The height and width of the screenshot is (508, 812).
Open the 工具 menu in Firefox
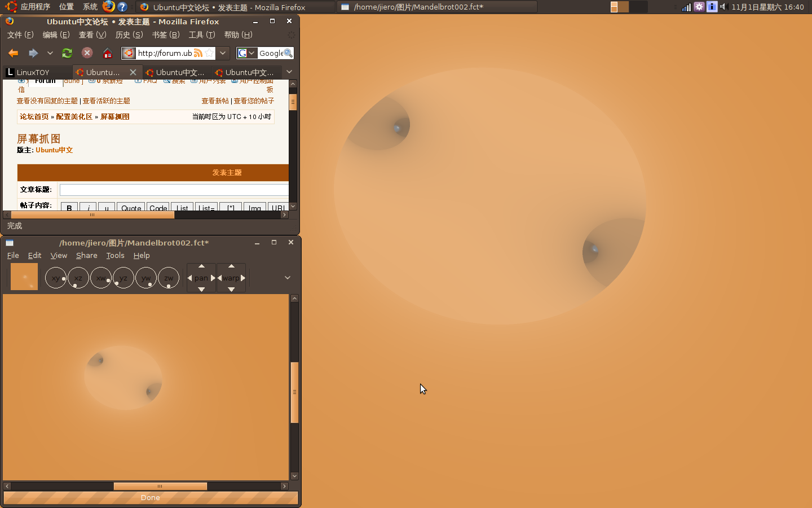click(x=202, y=35)
